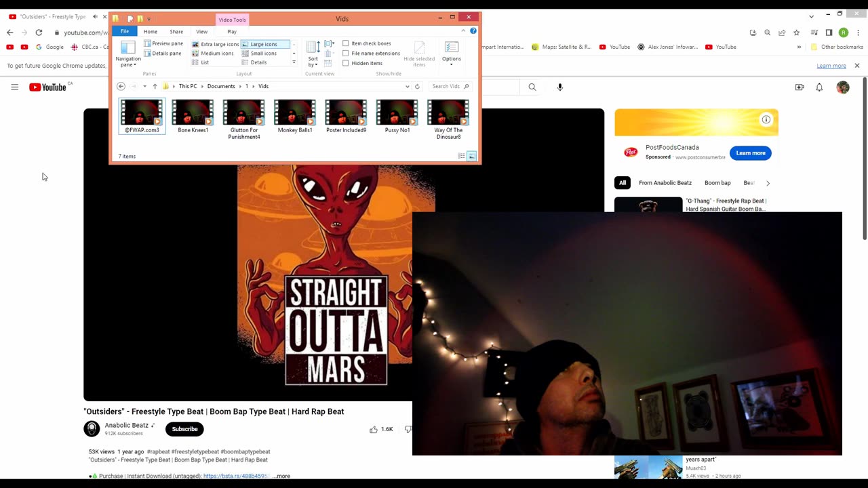Open the YouTube hamburger guide menu

coord(14,87)
